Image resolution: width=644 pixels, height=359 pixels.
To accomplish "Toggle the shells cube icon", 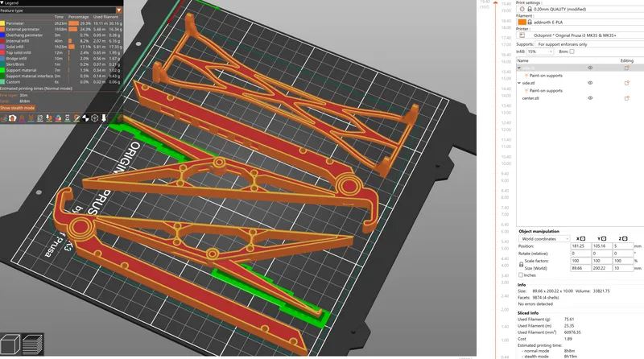I will (94, 118).
